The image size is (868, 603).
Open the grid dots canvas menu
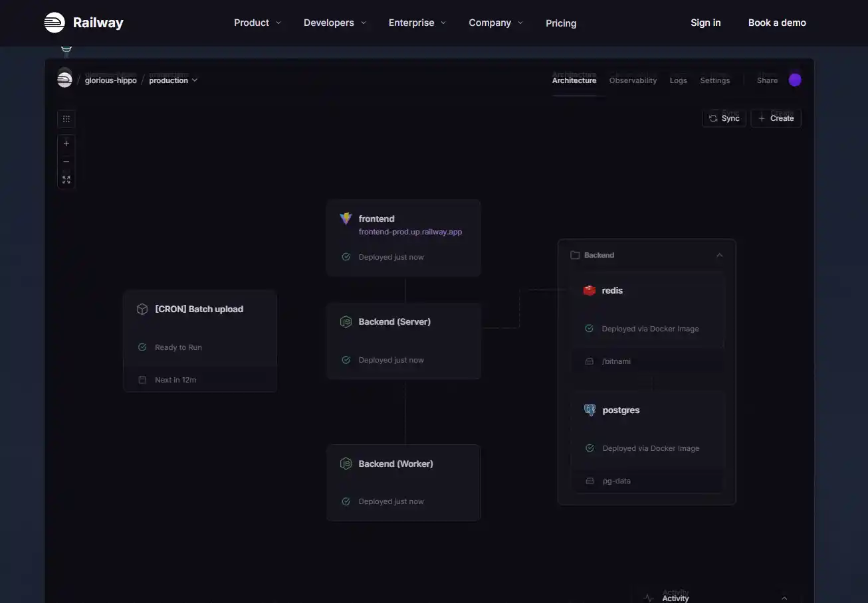pyautogui.click(x=66, y=119)
